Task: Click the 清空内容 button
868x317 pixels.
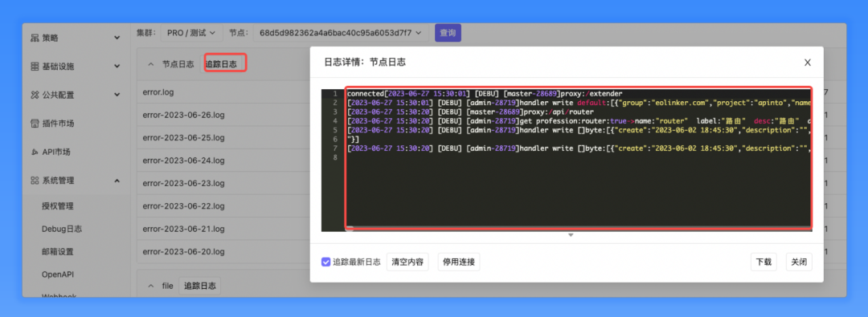Action: pyautogui.click(x=407, y=262)
